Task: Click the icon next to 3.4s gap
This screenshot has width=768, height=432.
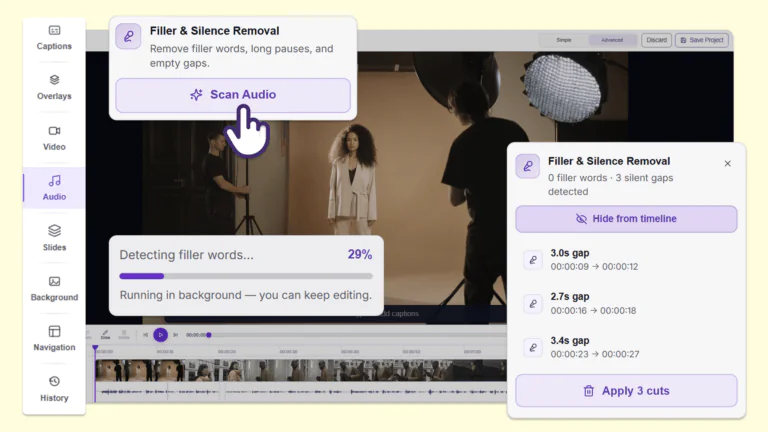Action: [x=533, y=347]
